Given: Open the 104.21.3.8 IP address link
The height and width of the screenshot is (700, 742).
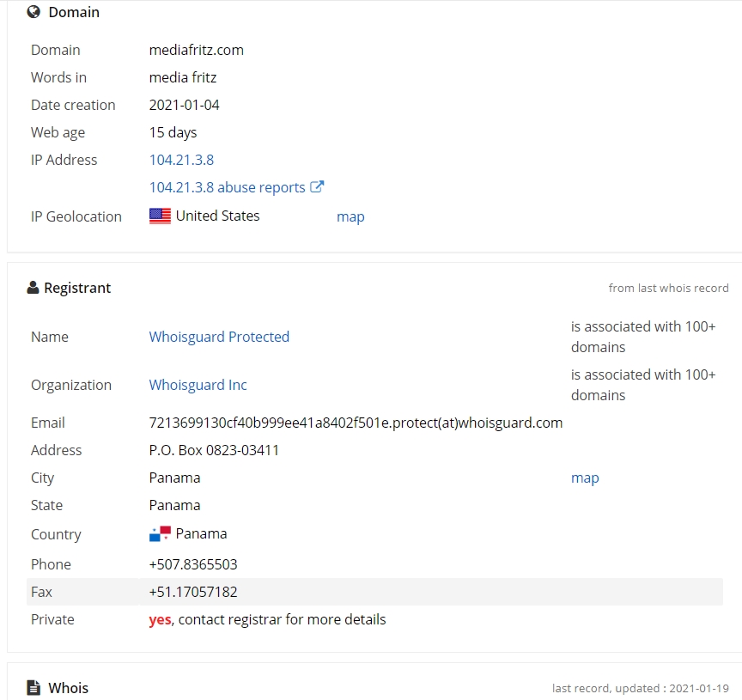Looking at the screenshot, I should (x=181, y=160).
